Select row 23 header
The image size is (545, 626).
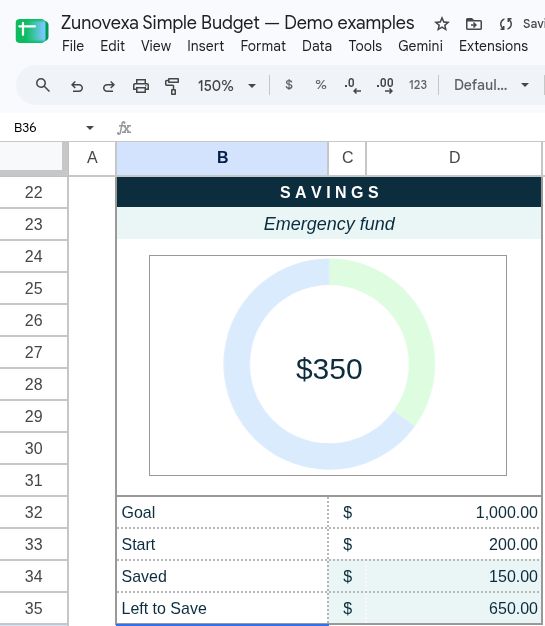34,224
